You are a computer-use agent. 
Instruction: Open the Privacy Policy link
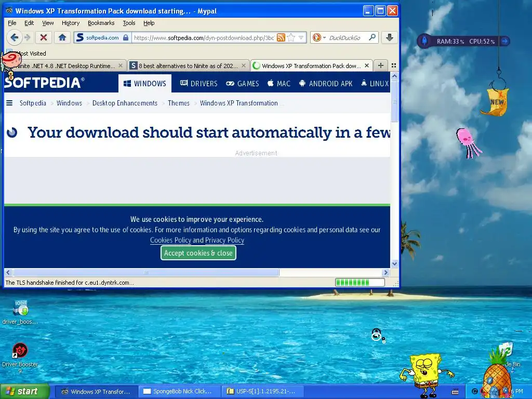224,240
